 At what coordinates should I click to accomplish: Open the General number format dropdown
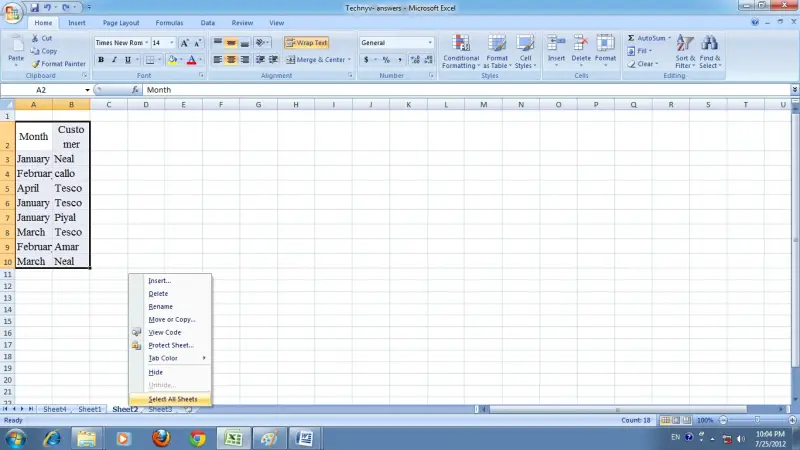pyautogui.click(x=430, y=43)
